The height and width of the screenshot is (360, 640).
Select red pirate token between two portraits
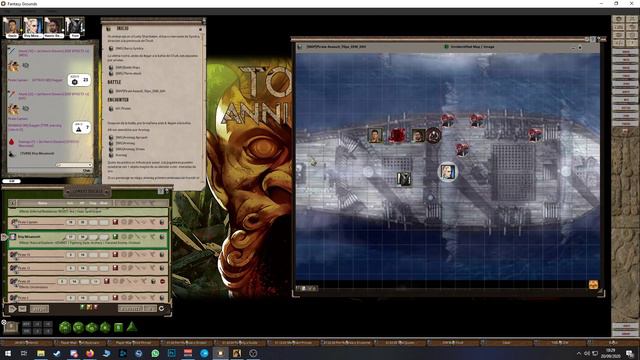tap(396, 136)
